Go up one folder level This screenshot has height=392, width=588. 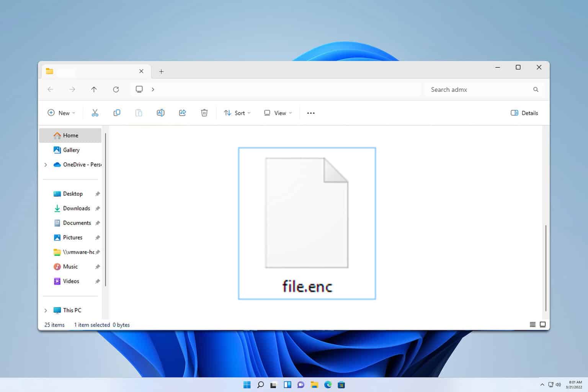[94, 89]
